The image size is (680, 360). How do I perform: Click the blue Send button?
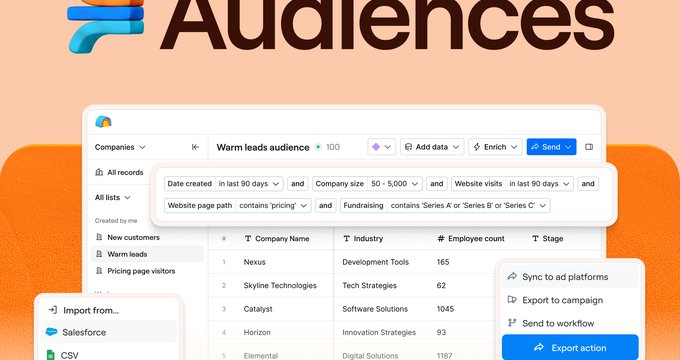pyautogui.click(x=551, y=147)
